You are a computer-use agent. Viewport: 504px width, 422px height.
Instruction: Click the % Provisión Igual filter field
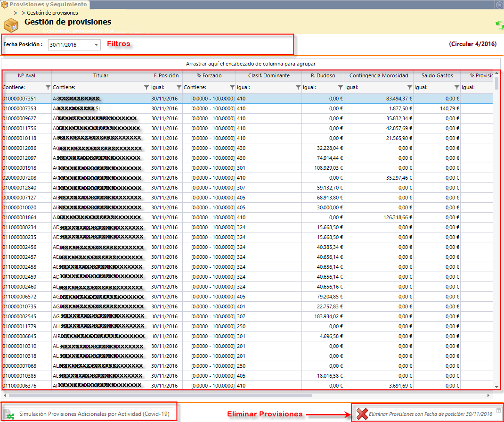coord(477,88)
